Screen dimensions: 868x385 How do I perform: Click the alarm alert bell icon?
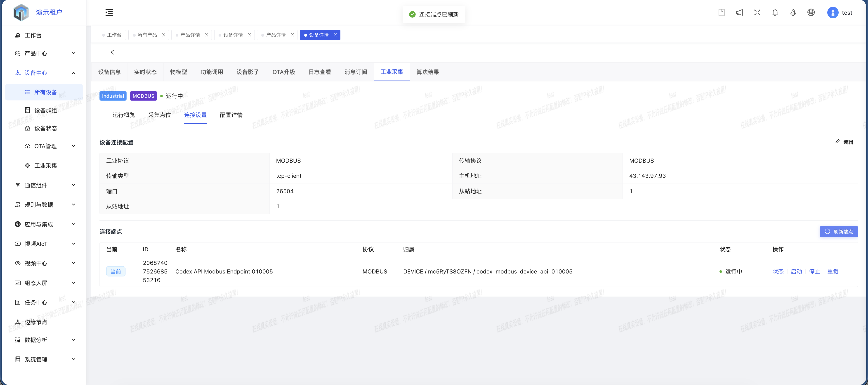tap(793, 12)
